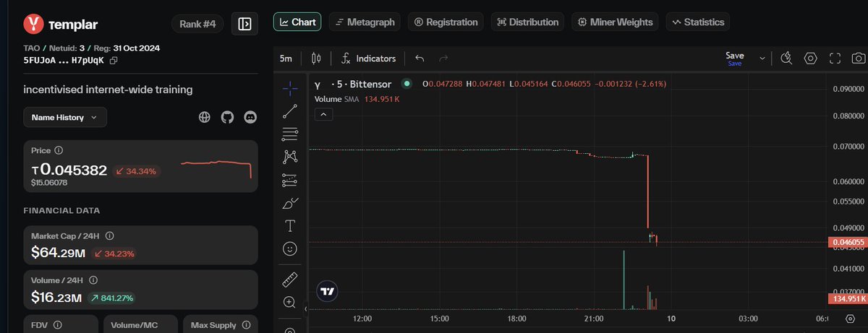Open the GitHub repository link icon
Image resolution: width=868 pixels, height=333 pixels.
[x=228, y=117]
